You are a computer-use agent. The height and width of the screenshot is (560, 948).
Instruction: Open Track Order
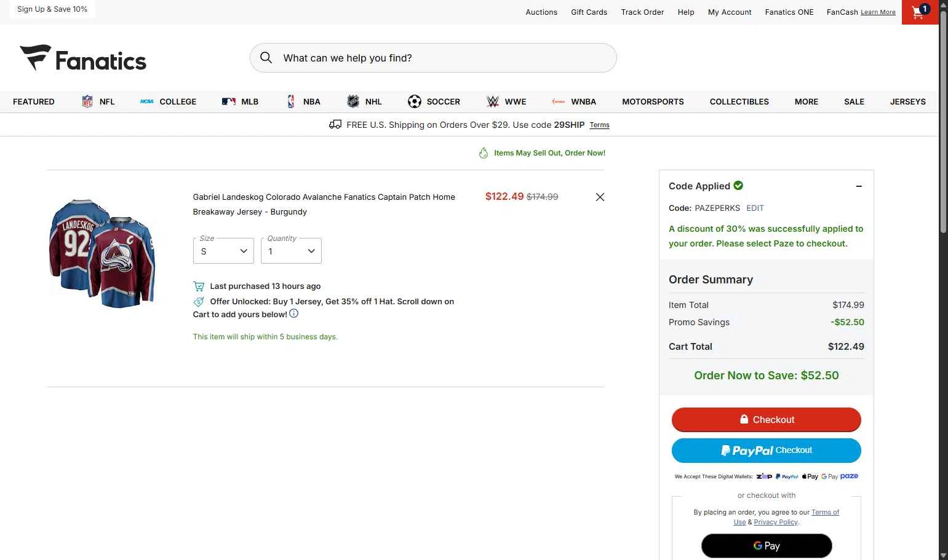tap(642, 12)
